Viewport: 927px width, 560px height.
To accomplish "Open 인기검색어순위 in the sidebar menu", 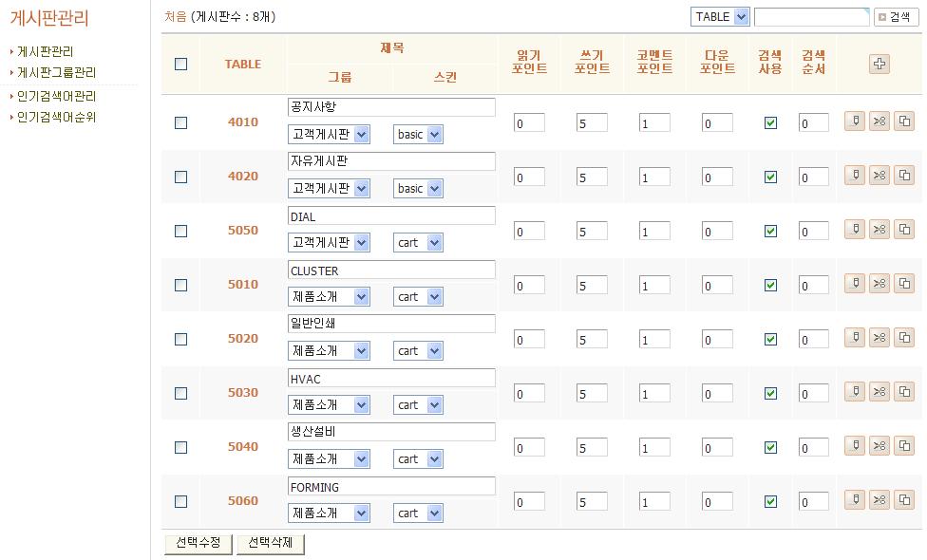I will (x=56, y=117).
